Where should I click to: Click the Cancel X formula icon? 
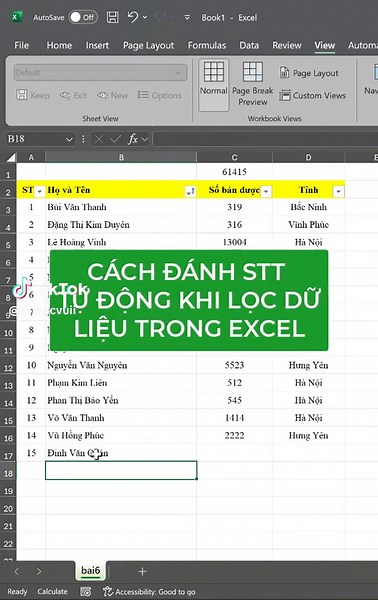pos(99,139)
